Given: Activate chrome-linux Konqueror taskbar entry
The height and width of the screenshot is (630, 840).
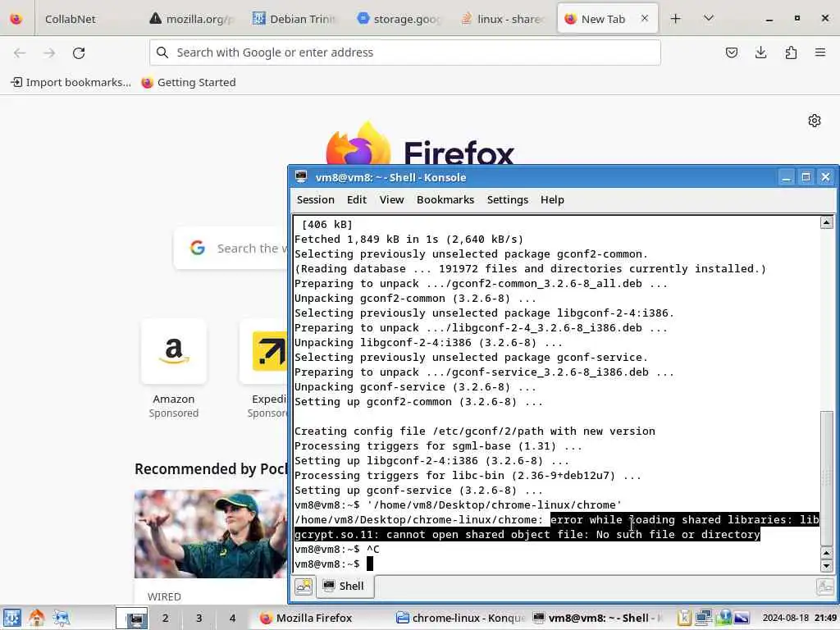Looking at the screenshot, I should point(459,618).
